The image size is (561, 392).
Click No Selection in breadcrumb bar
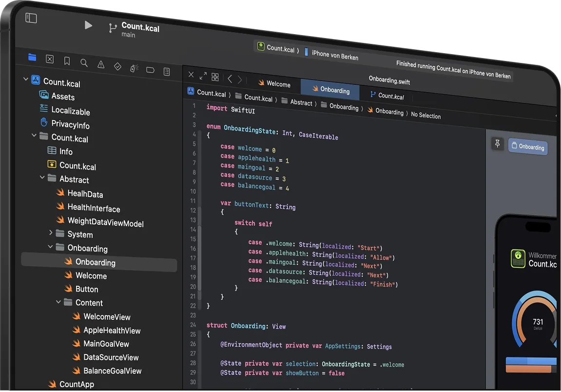pyautogui.click(x=426, y=115)
